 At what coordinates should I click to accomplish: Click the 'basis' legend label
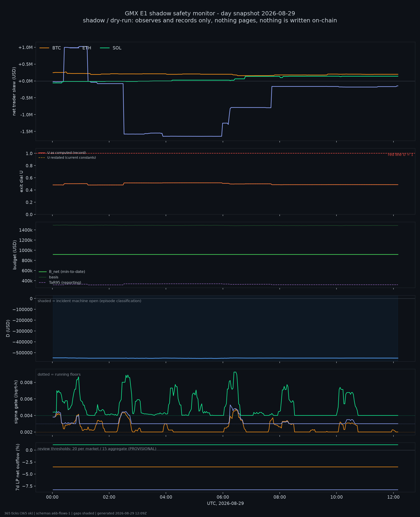[x=54, y=277]
